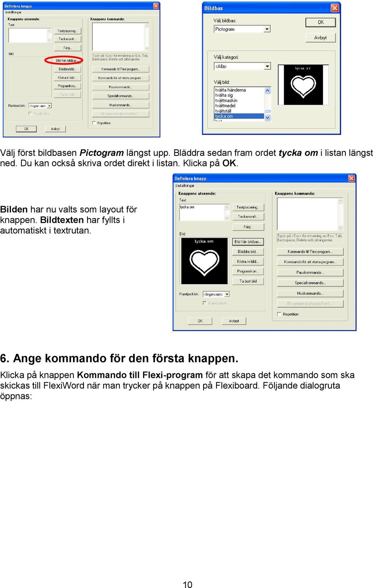Click scroll-down arrow of Välj bild list
373x588 pixels.
pyautogui.click(x=267, y=117)
